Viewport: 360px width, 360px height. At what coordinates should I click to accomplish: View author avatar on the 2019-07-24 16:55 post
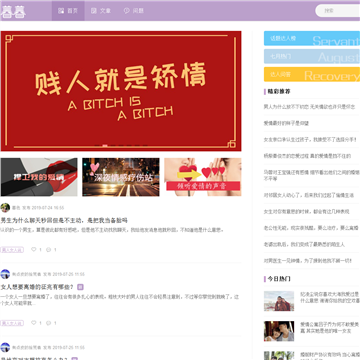click(x=5, y=208)
